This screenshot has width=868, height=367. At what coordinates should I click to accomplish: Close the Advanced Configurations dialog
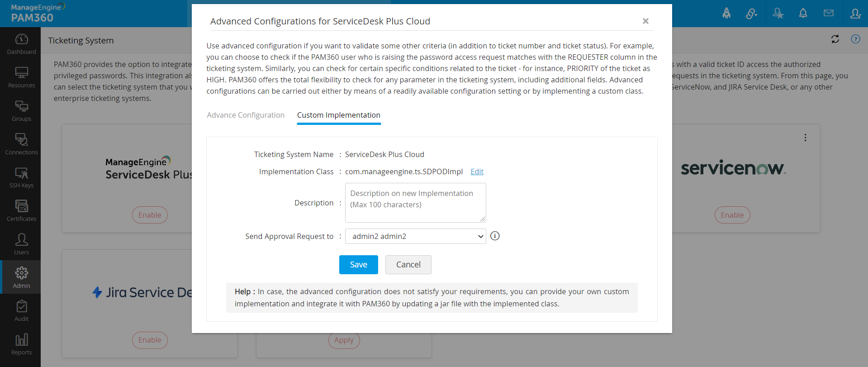645,21
